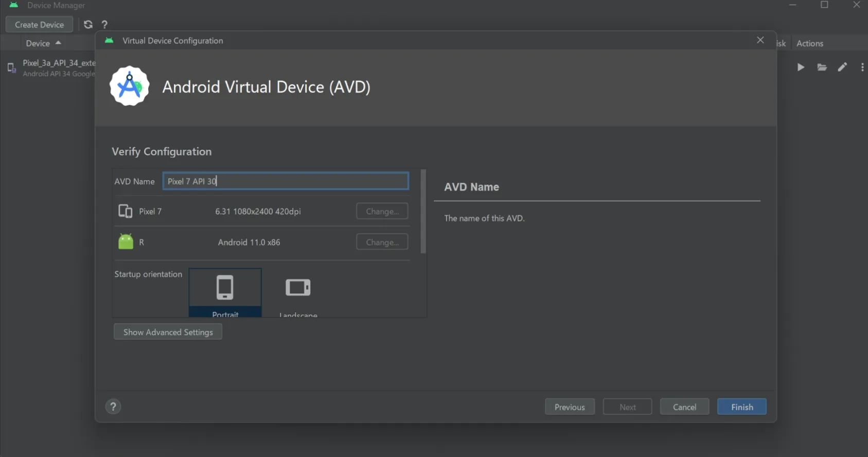This screenshot has width=868, height=457.
Task: Click the Create Device button
Action: point(39,24)
